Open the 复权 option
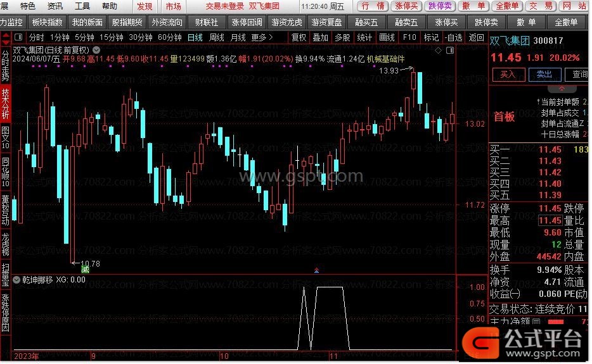Screen dimensions: 592x364 299,38
